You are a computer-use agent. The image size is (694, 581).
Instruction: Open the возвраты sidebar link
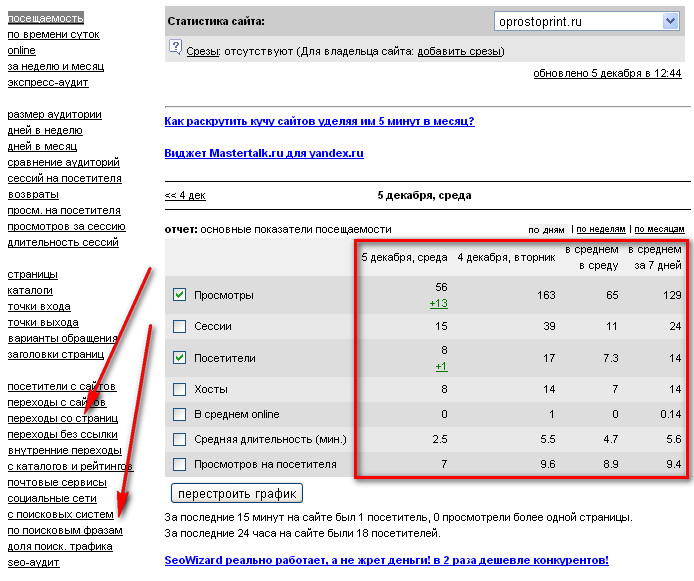(33, 195)
